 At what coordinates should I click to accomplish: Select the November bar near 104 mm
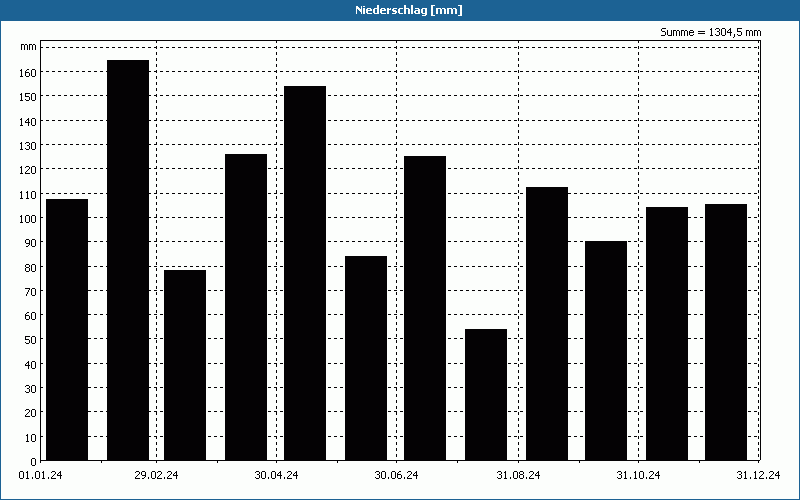(667, 334)
